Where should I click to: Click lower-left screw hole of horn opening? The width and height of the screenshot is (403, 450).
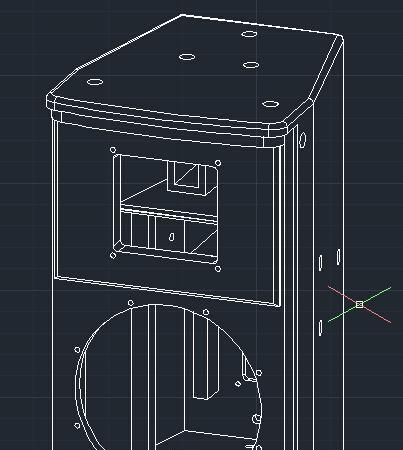coord(113,256)
